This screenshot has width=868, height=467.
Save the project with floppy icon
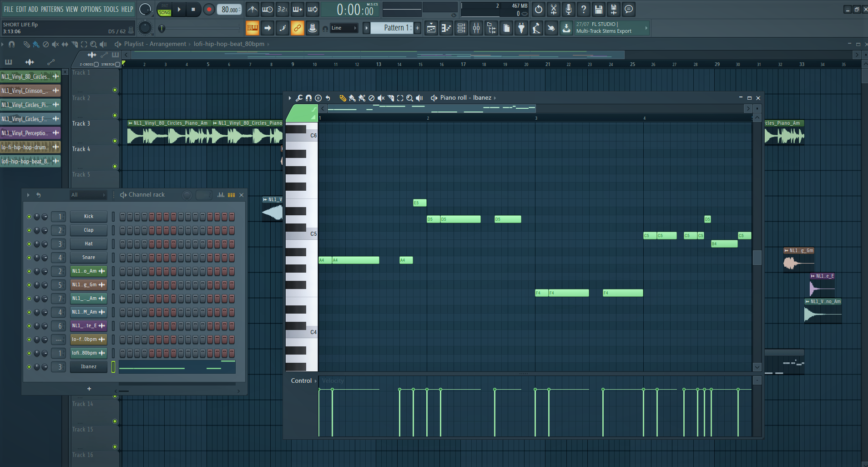coord(599,9)
